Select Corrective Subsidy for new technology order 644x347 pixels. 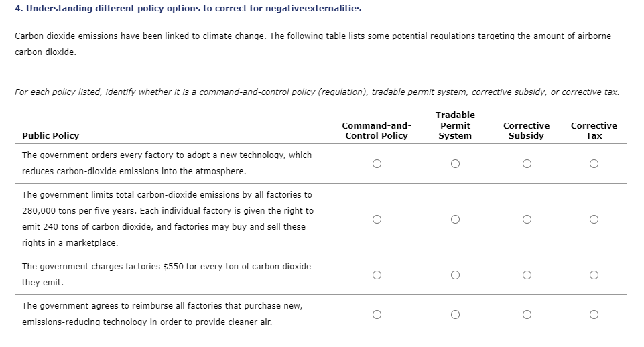tap(527, 163)
